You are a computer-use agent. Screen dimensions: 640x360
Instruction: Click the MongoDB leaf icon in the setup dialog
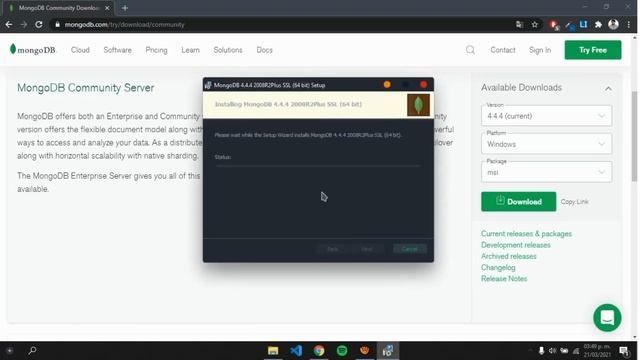point(418,105)
